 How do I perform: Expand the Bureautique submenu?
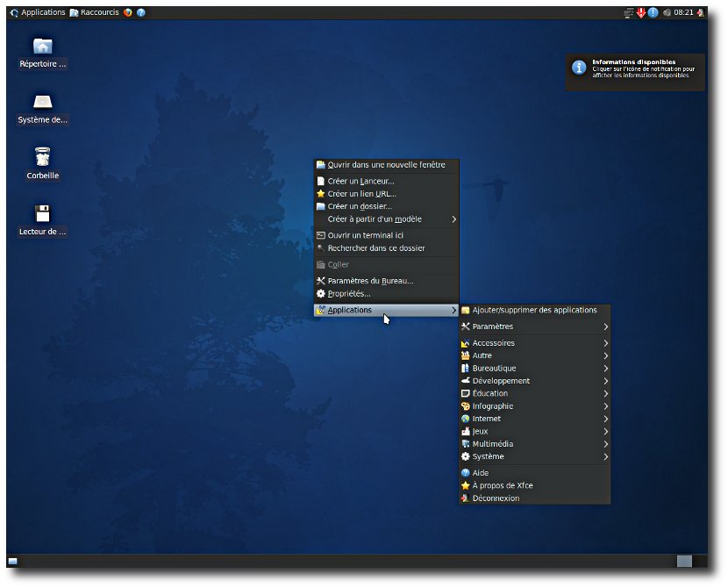534,369
